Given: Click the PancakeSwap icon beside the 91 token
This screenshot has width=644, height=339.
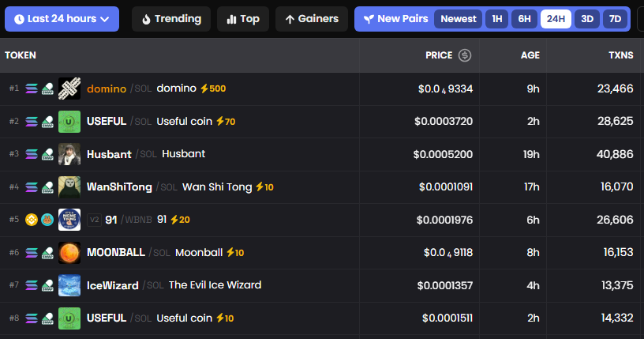Looking at the screenshot, I should click(47, 220).
